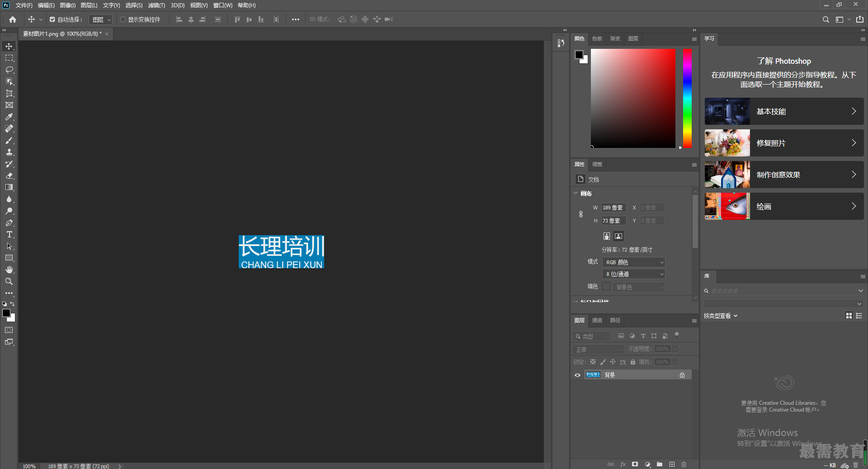Select the Blur tool

pos(9,199)
